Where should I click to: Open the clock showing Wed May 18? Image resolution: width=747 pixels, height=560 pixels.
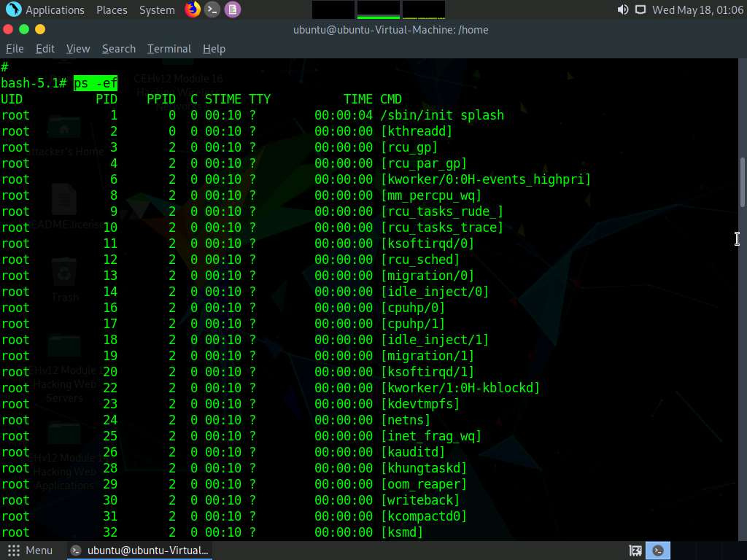tap(697, 10)
